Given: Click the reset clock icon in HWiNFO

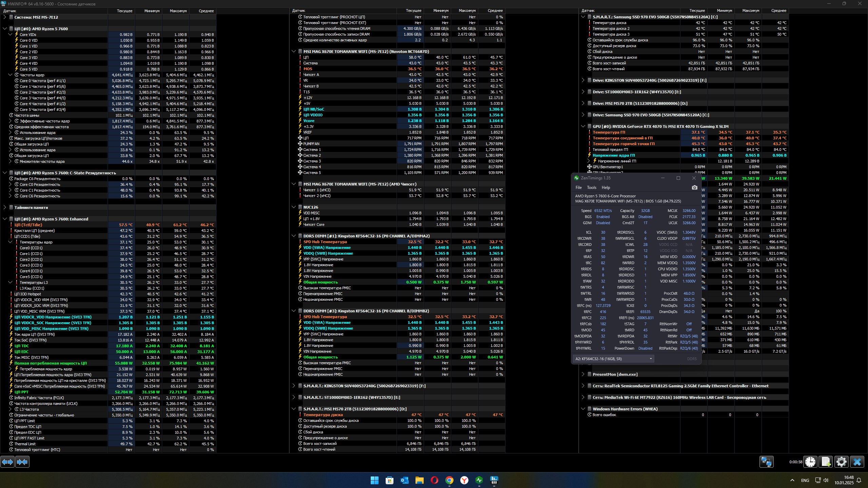Looking at the screenshot, I should (x=810, y=462).
